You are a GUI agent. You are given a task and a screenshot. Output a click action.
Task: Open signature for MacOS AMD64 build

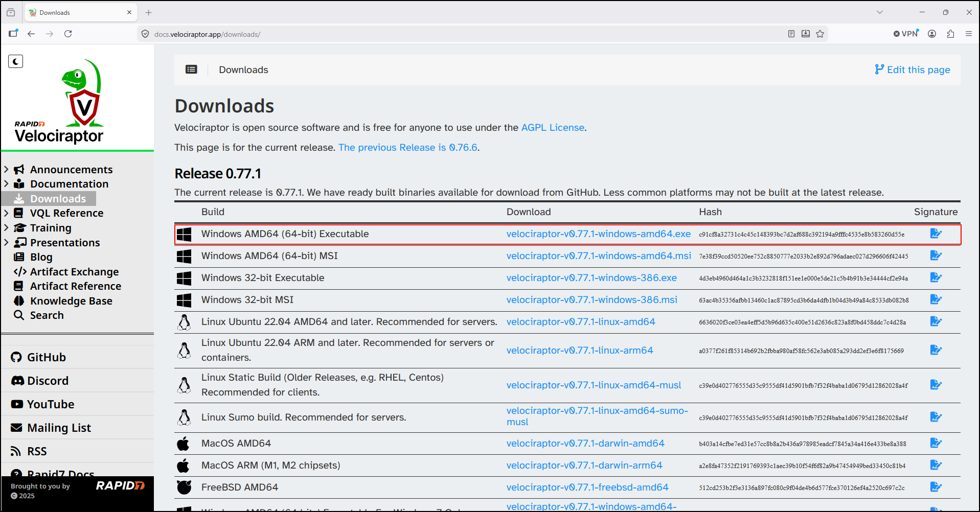(x=936, y=443)
